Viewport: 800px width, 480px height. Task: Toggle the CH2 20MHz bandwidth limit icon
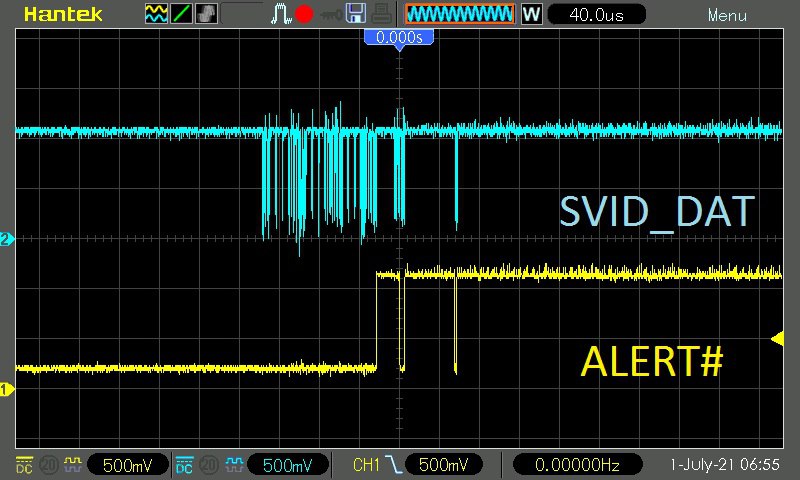coord(208,465)
